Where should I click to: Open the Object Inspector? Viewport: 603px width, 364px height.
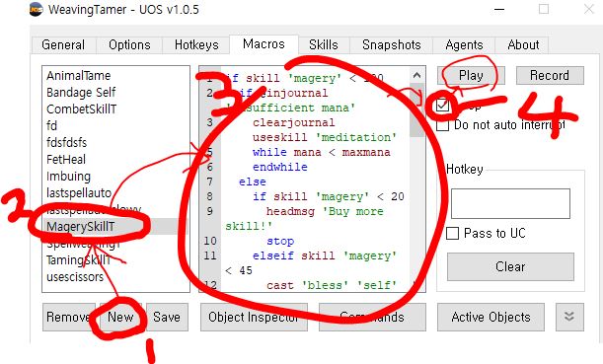pos(254,317)
